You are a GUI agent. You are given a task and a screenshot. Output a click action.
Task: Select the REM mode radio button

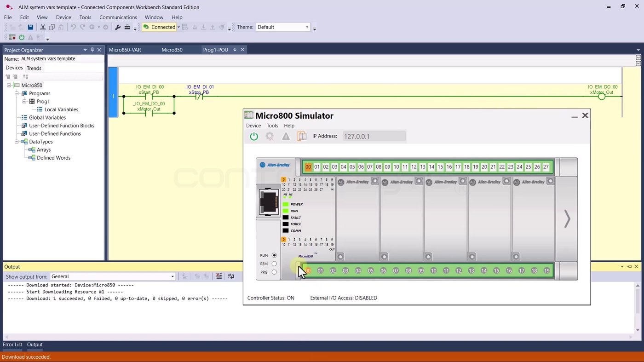click(274, 264)
